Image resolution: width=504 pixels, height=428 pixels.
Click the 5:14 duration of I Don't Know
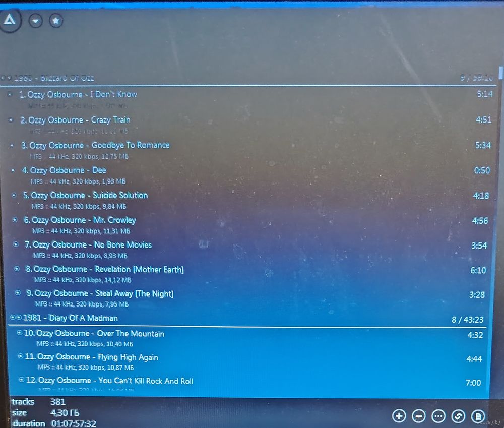click(485, 94)
